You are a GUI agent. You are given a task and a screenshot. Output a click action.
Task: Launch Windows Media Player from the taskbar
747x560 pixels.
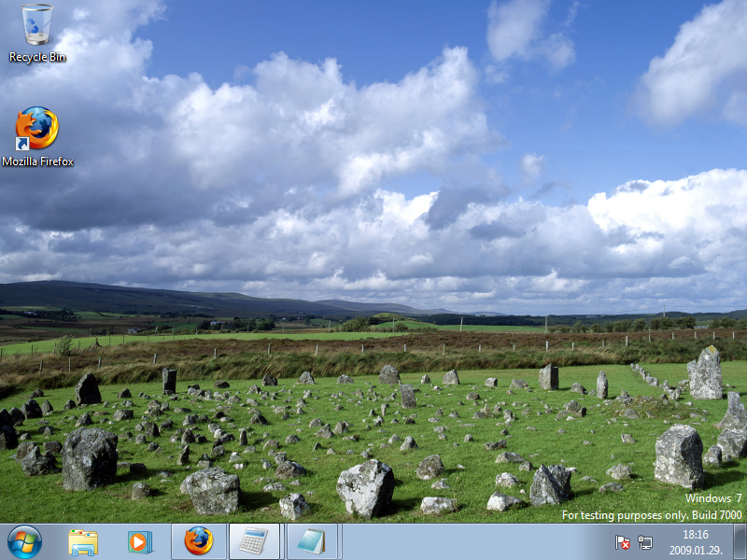[140, 542]
